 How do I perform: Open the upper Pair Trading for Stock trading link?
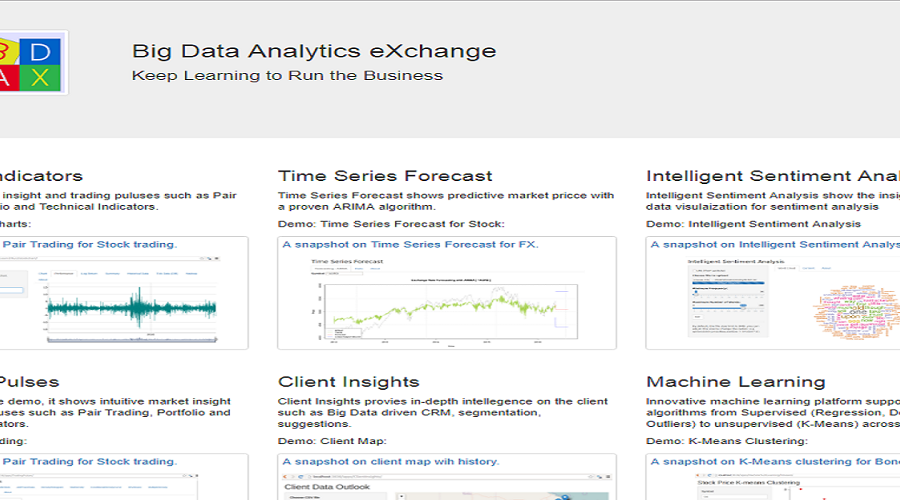coord(88,244)
